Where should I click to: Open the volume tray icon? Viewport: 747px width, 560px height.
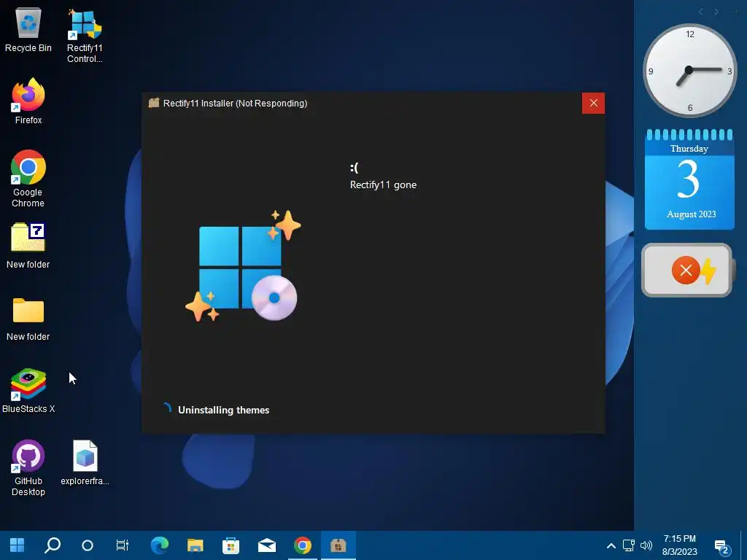pos(646,545)
